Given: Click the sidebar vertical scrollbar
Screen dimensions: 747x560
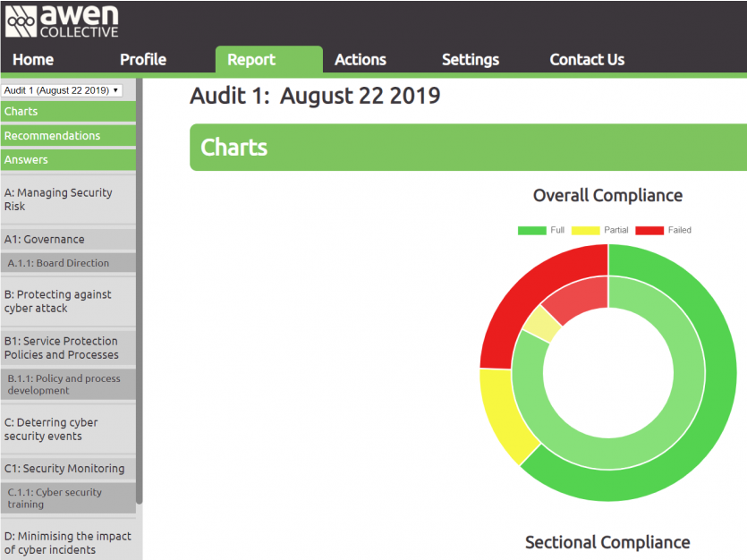Looking at the screenshot, I should pos(139,291).
